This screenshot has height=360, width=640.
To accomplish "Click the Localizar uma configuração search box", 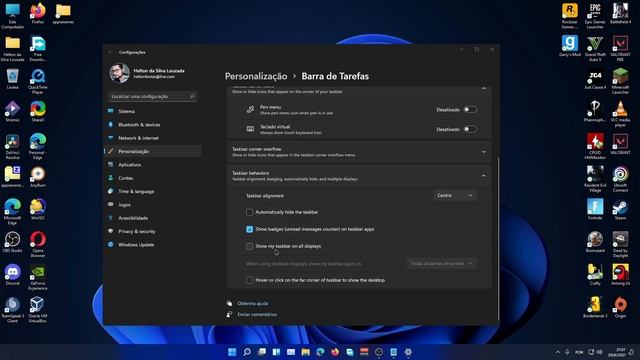I will click(x=153, y=96).
